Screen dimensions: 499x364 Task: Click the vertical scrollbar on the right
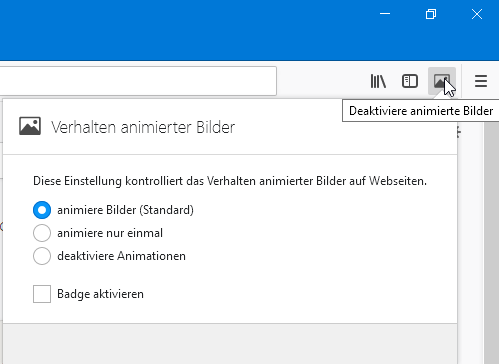point(491,243)
